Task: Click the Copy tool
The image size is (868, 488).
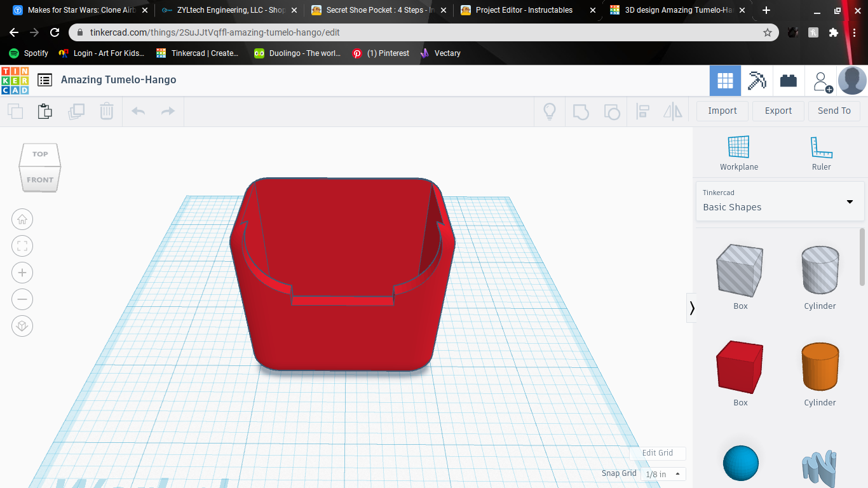Action: [x=15, y=111]
